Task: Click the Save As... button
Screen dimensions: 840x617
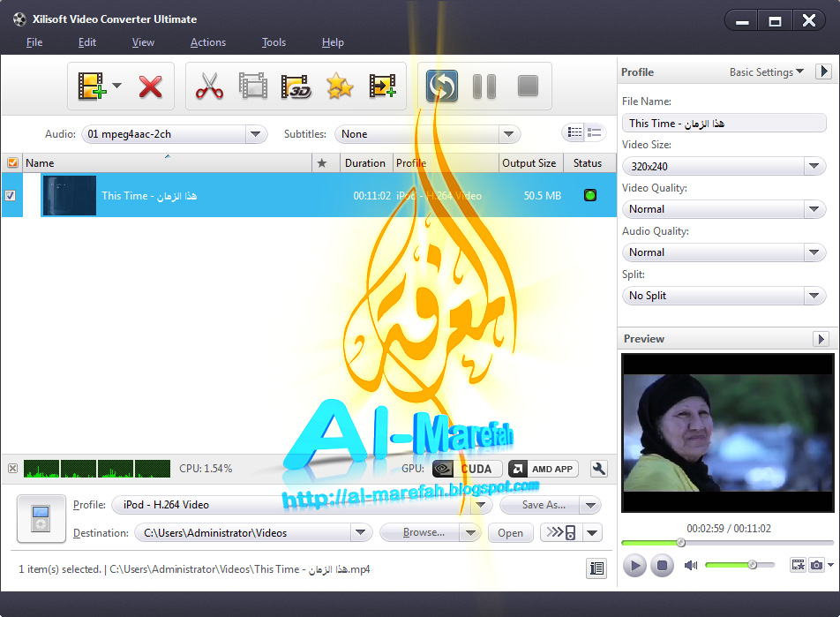Action: point(540,504)
